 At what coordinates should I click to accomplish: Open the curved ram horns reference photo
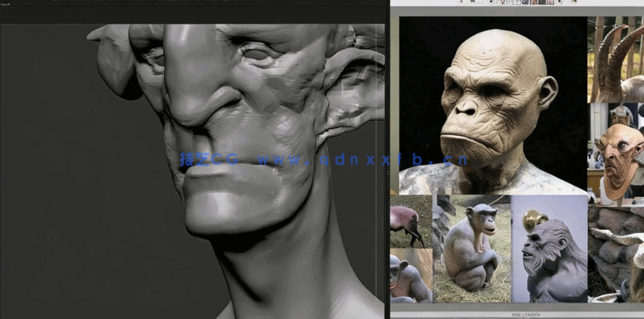(616, 60)
